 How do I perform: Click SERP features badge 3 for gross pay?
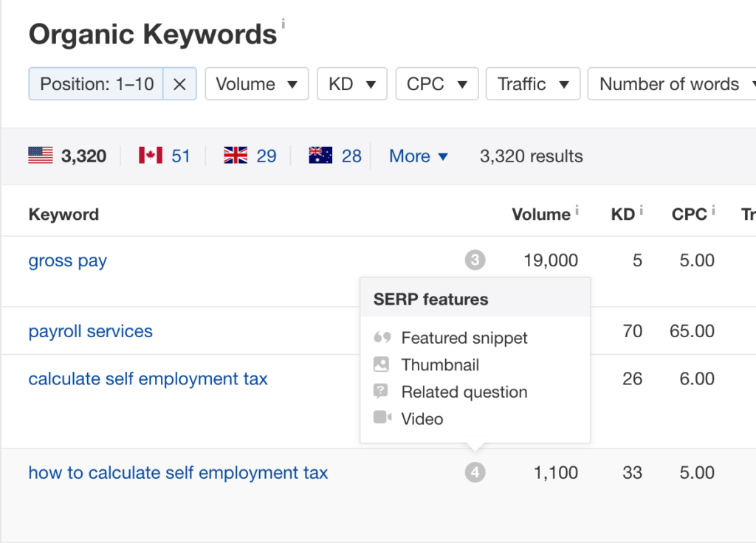click(x=475, y=260)
